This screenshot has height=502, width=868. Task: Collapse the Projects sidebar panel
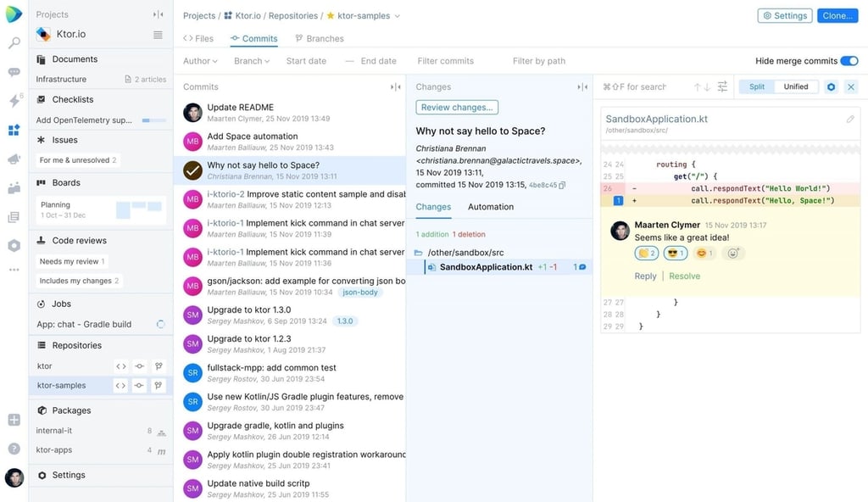(x=158, y=14)
